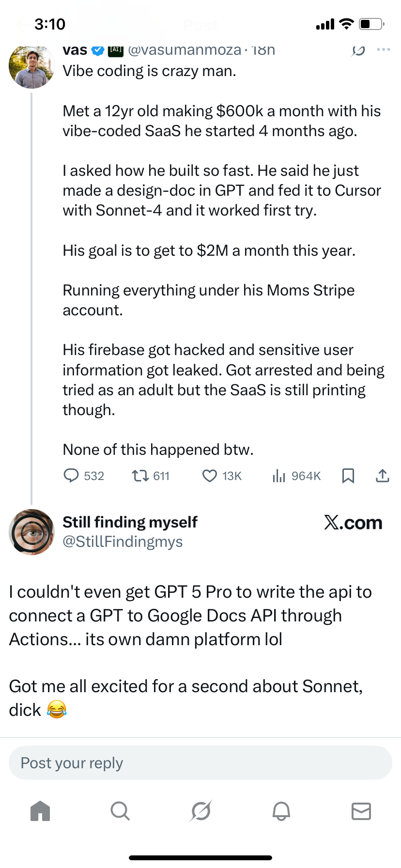
Task: Open the Notifications bell tab
Action: pos(281,810)
